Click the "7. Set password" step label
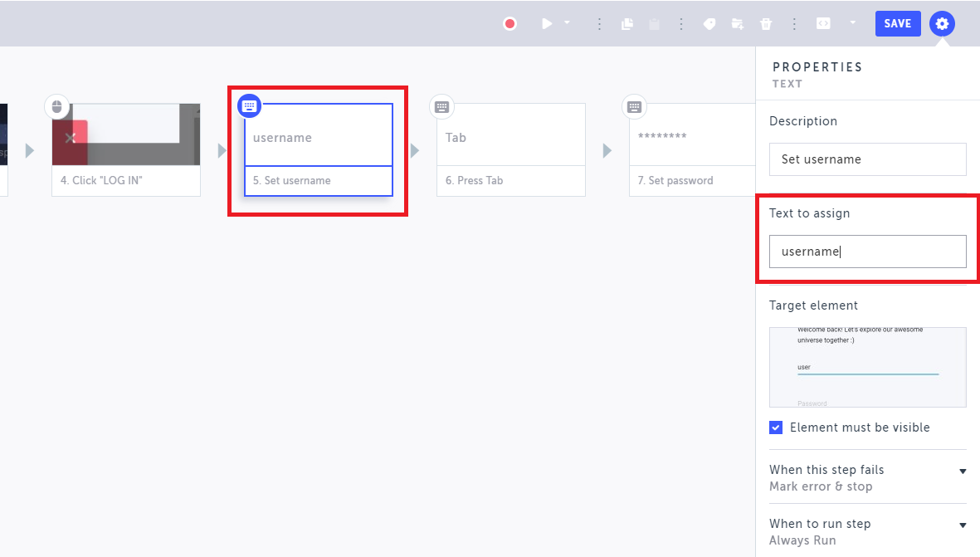The width and height of the screenshot is (980, 557). (675, 181)
